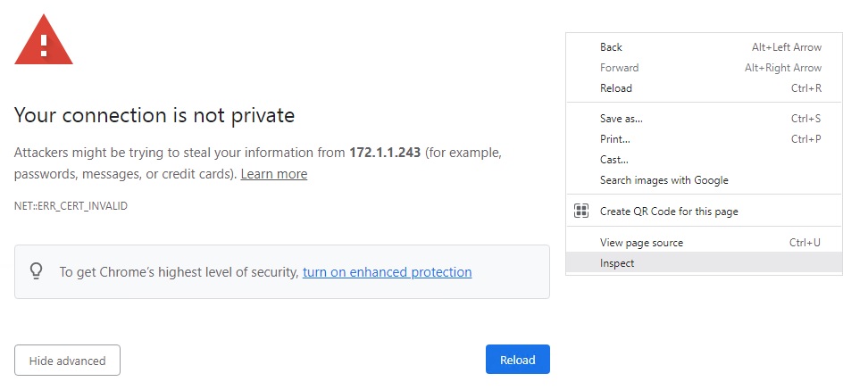Click the QR code icon in context menu
The height and width of the screenshot is (390, 868).
tap(581, 211)
